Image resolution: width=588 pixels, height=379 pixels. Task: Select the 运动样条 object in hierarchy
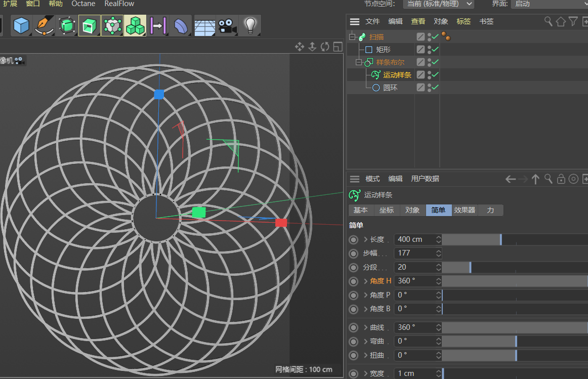coord(397,75)
